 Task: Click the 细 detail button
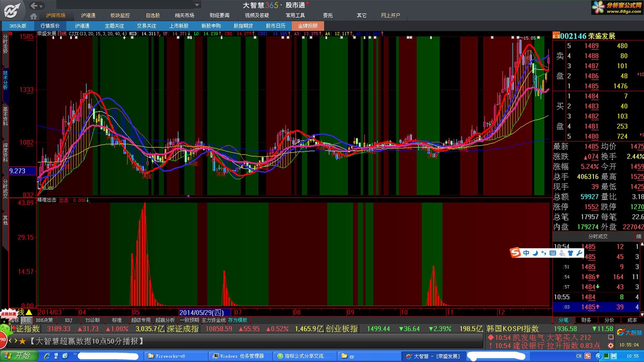tap(639, 237)
